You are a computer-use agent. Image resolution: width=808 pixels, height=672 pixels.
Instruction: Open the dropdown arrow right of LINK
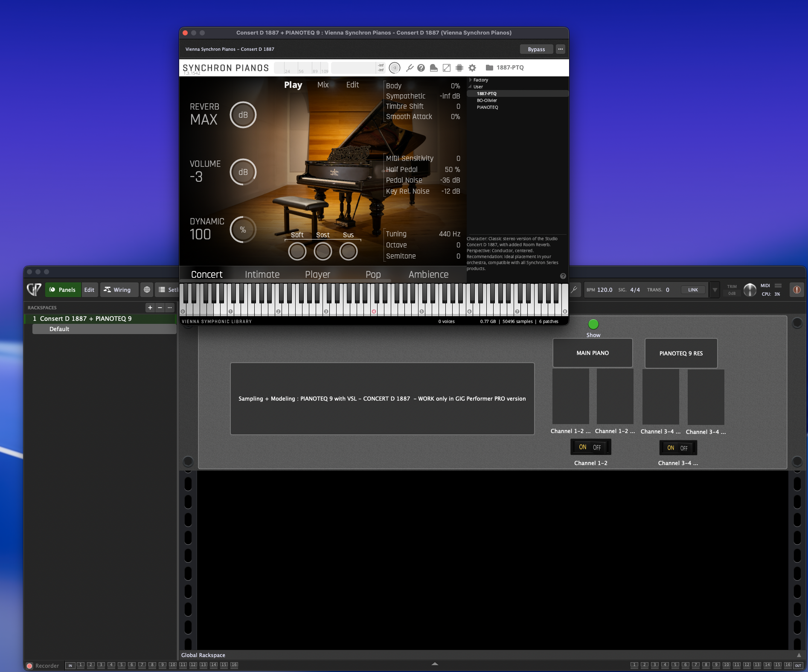(x=715, y=290)
